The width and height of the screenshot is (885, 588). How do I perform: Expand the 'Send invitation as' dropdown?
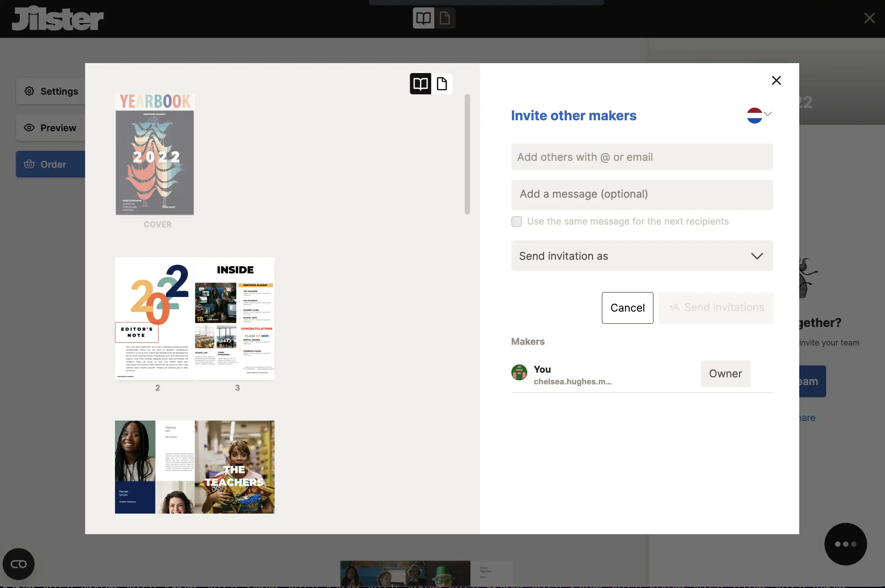641,254
